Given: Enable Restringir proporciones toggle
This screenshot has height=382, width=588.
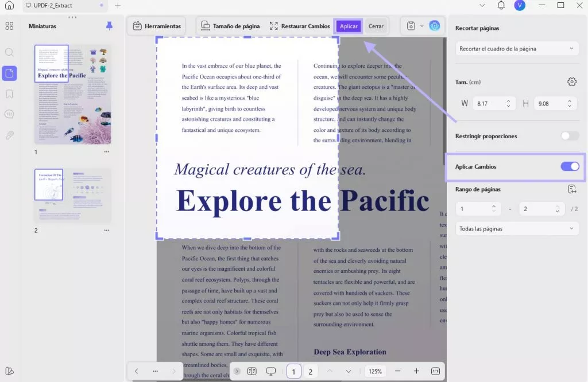Looking at the screenshot, I should (x=570, y=136).
